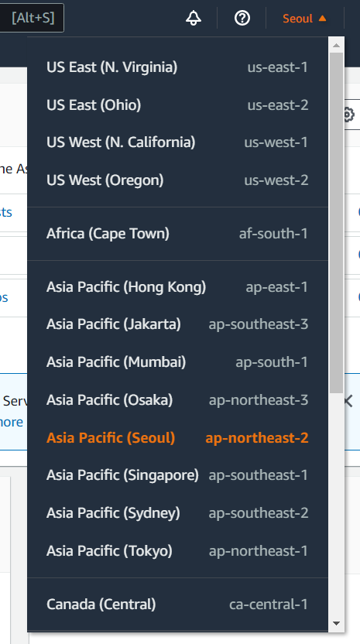Select Canada (Central) region
The image size is (360, 644).
(x=177, y=605)
